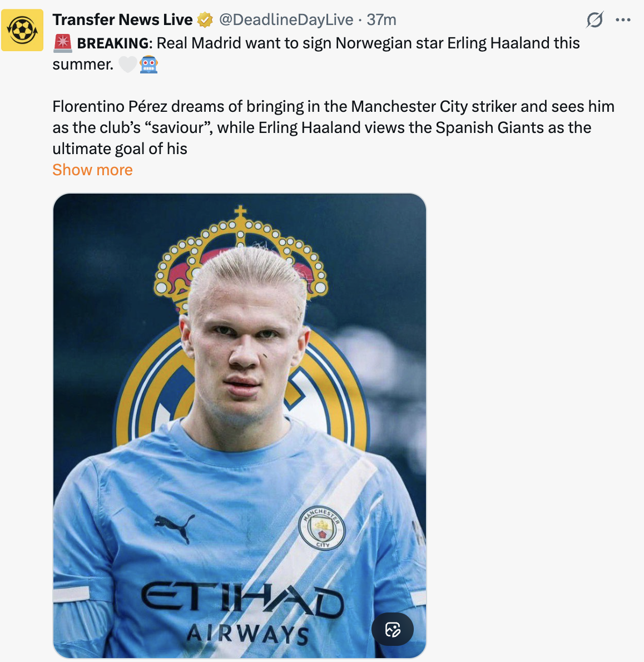Open Grok explain-this-post icon
This screenshot has height=662, width=644.
pos(595,20)
